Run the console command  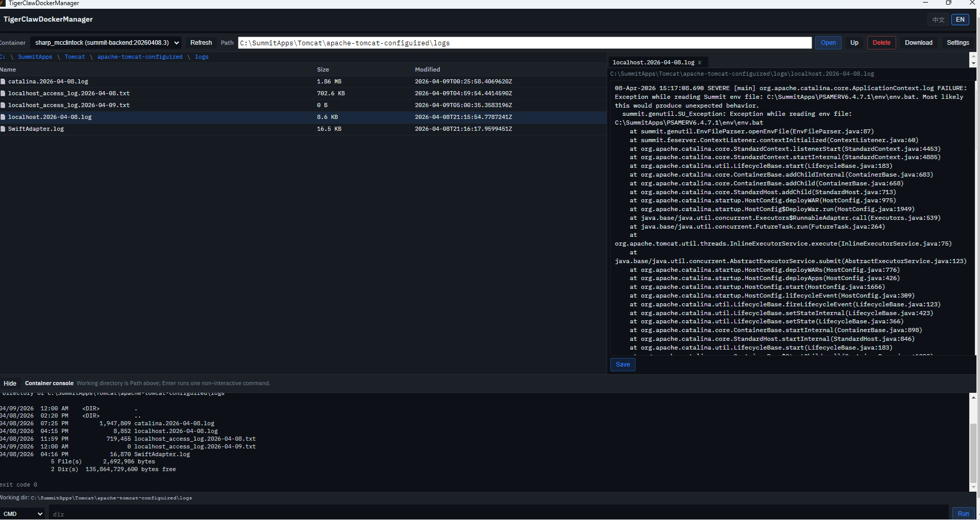tap(963, 514)
